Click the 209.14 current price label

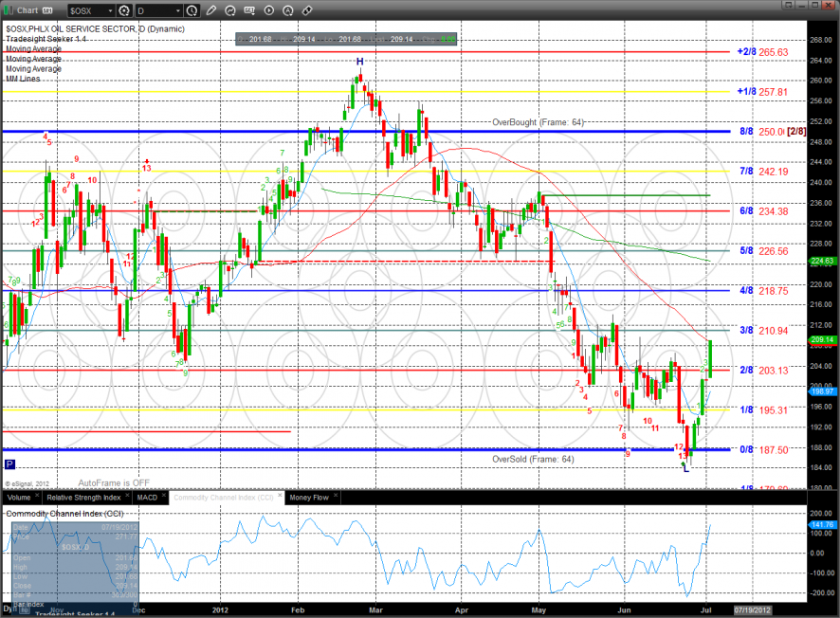pyautogui.click(x=821, y=339)
